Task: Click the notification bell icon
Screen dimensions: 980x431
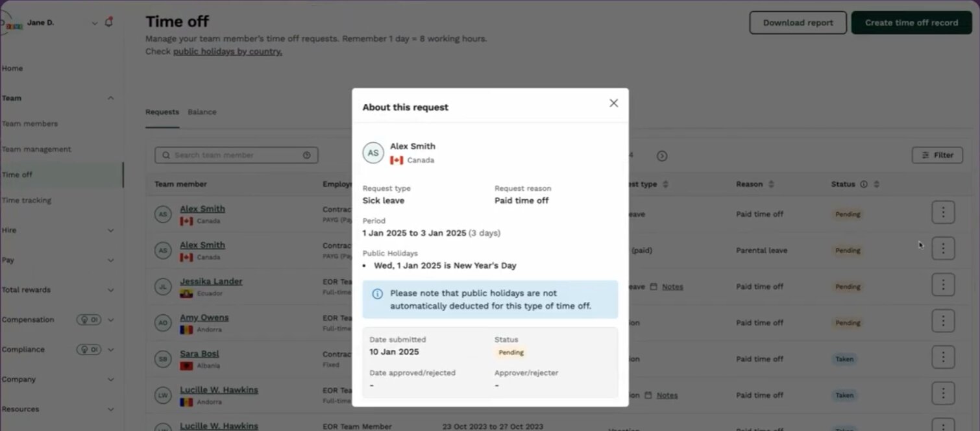Action: (108, 22)
